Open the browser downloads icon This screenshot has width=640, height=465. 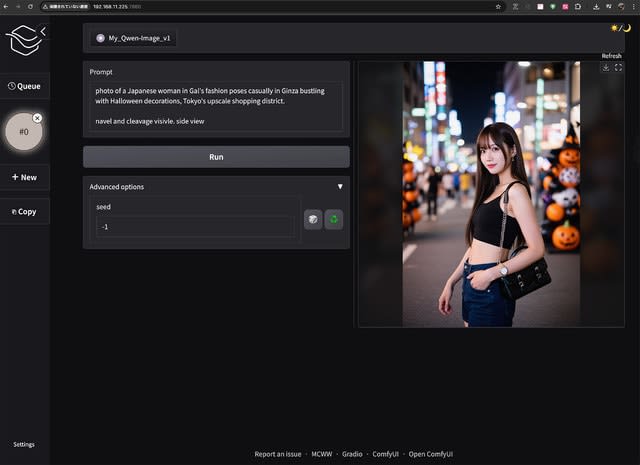(x=596, y=6)
